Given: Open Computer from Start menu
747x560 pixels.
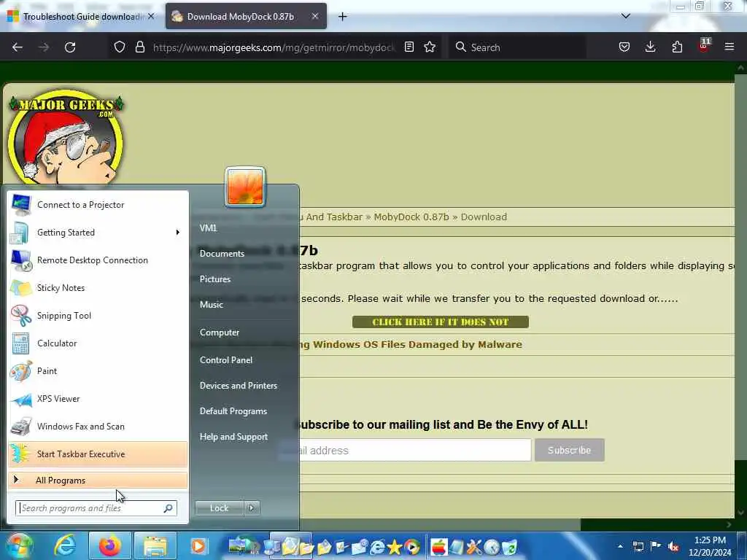Looking at the screenshot, I should 219,332.
